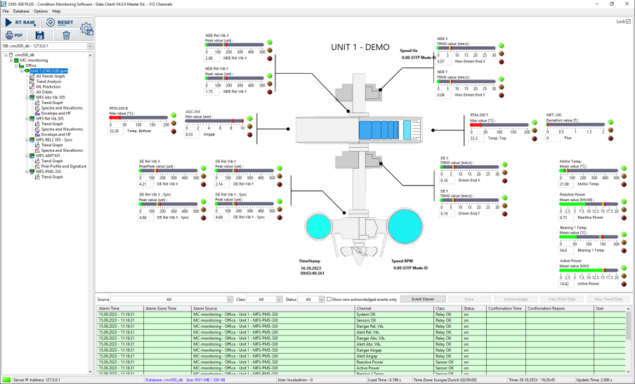Export the view to PDF
The height and width of the screenshot is (384, 635).
[x=14, y=35]
